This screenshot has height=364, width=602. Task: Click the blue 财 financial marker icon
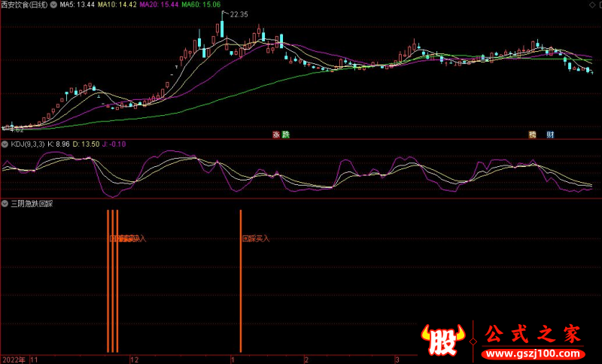point(551,135)
